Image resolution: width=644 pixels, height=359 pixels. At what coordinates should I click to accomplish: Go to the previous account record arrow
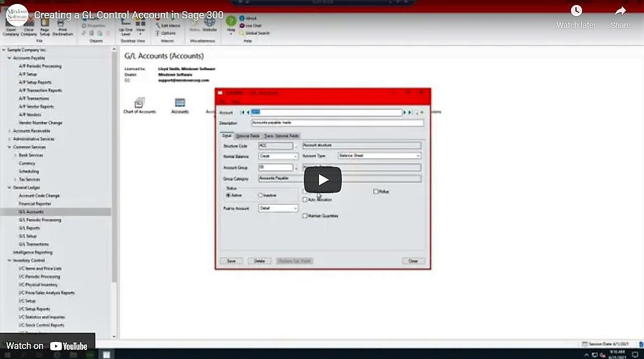248,112
